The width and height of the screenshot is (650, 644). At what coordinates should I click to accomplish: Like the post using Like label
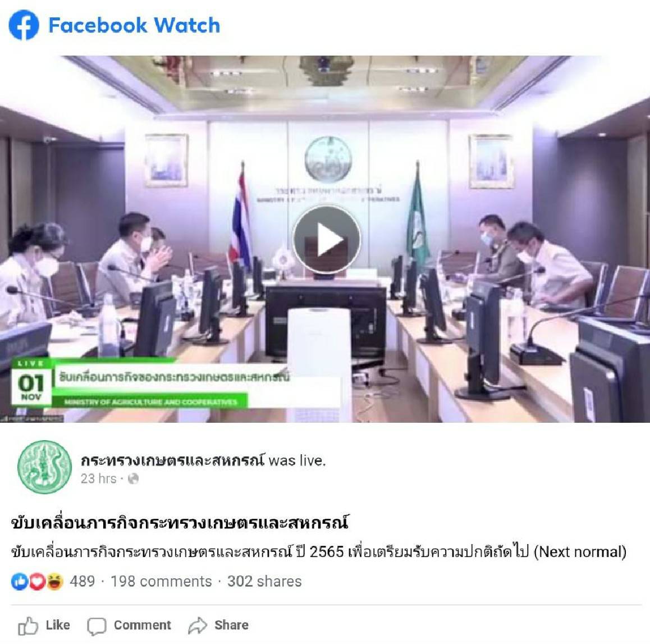(58, 625)
